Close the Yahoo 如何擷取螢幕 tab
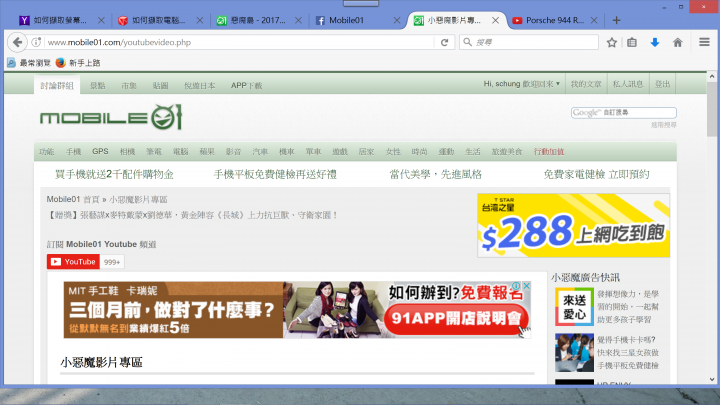This screenshot has width=720, height=405. pos(101,20)
